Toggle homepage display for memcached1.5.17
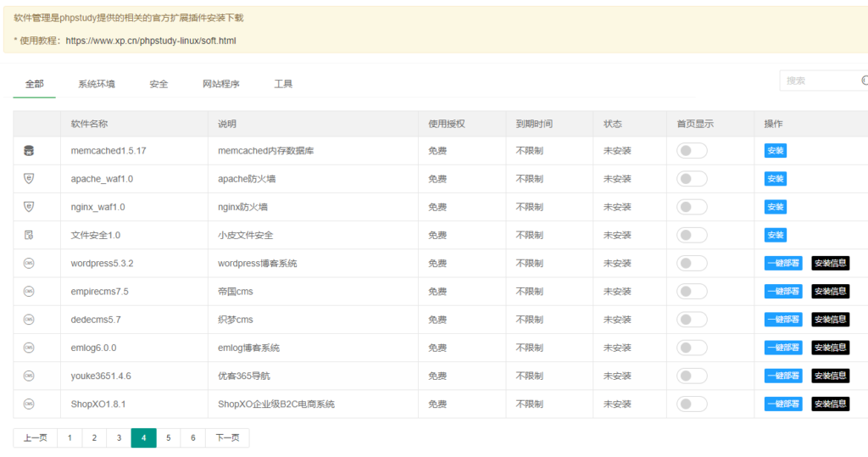Image resolution: width=868 pixels, height=457 pixels. coord(692,151)
